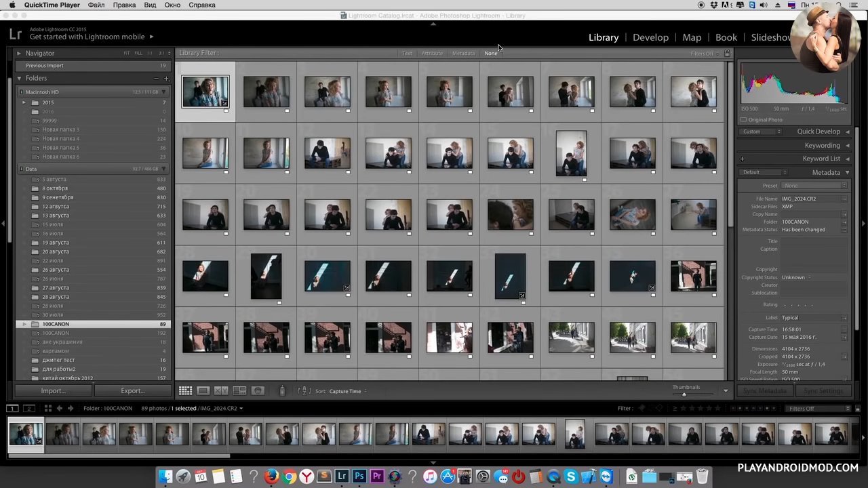Switch to Grid view
This screenshot has width=868, height=488.
point(185,391)
